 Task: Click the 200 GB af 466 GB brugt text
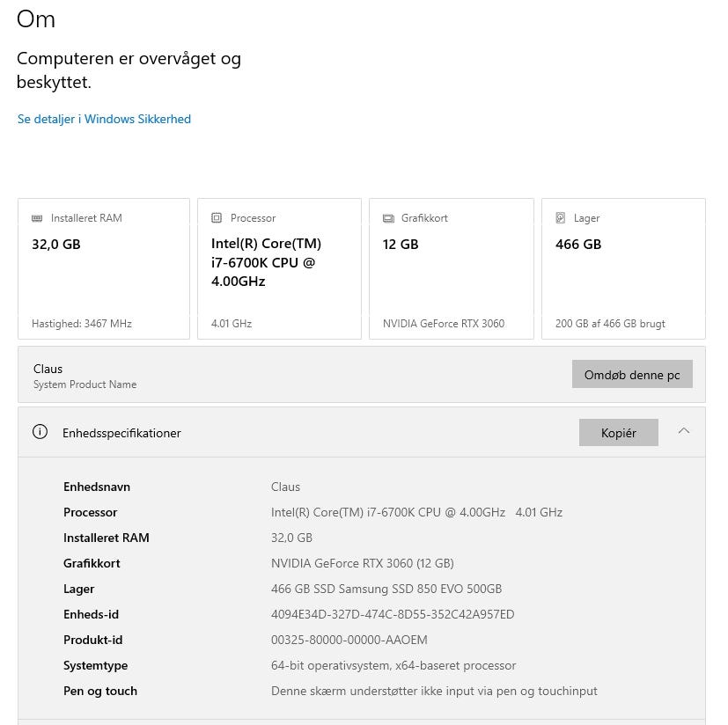(610, 324)
